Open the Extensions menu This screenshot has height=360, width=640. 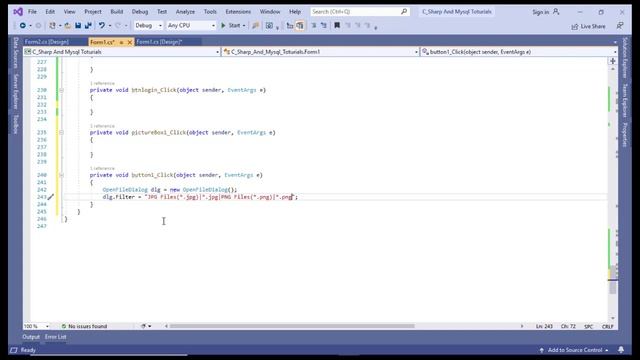238,11
